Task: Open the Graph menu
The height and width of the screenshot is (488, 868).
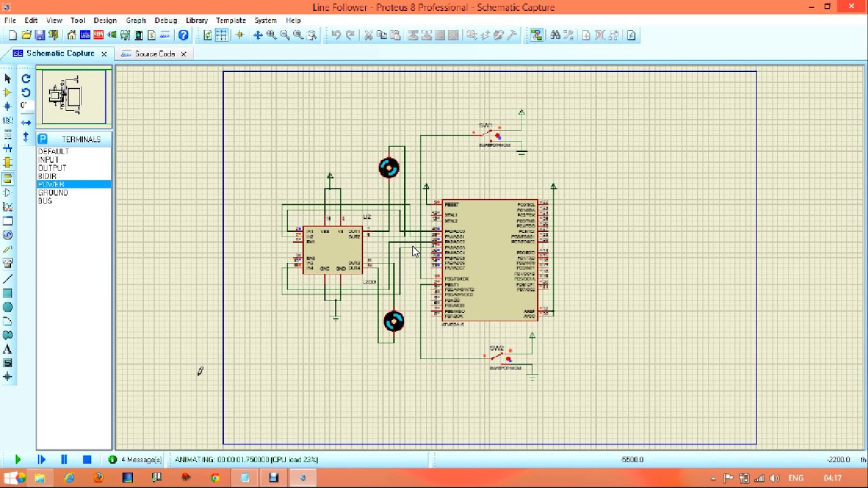Action: click(x=136, y=20)
